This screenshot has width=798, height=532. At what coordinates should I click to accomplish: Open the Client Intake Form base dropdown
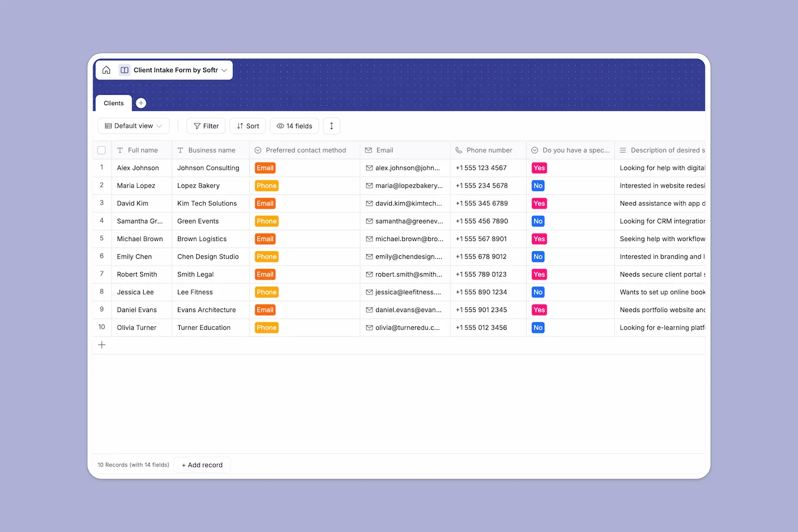(224, 70)
